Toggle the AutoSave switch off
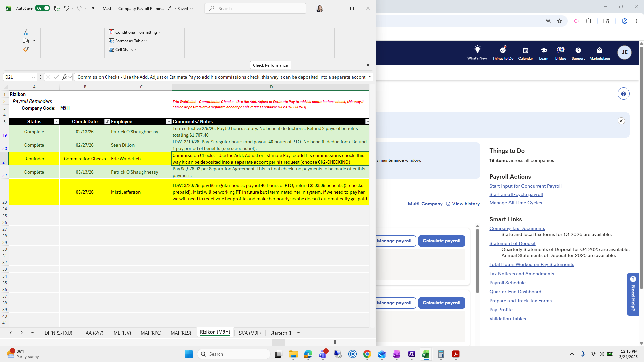 43,8
